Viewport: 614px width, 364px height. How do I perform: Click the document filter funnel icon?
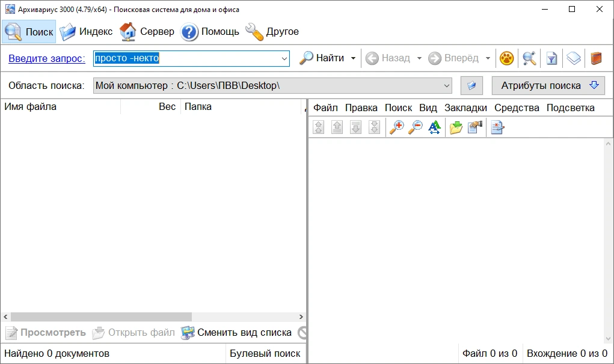point(551,58)
